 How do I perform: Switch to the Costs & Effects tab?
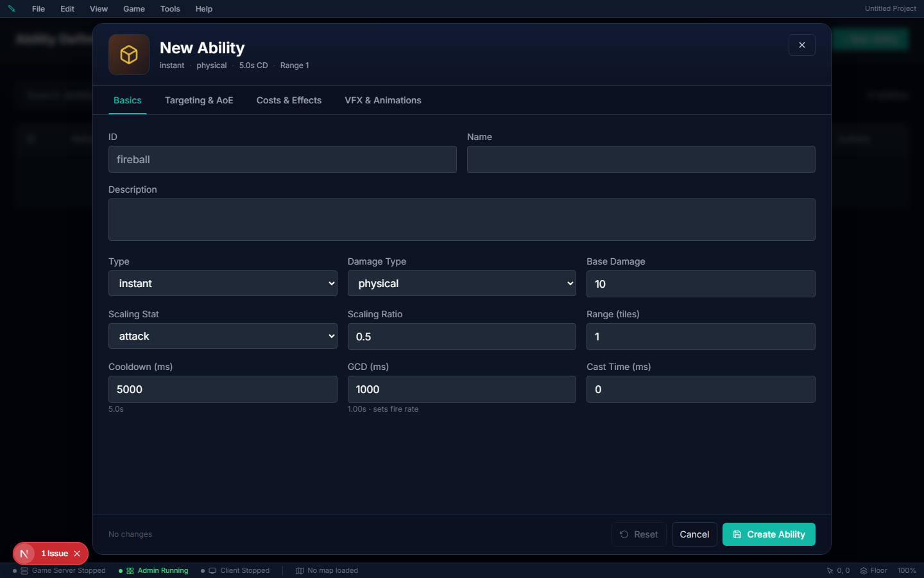coord(289,100)
